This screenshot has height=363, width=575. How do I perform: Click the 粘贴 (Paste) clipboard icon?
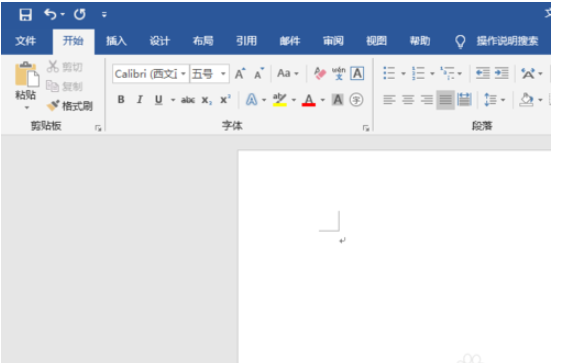click(x=26, y=74)
